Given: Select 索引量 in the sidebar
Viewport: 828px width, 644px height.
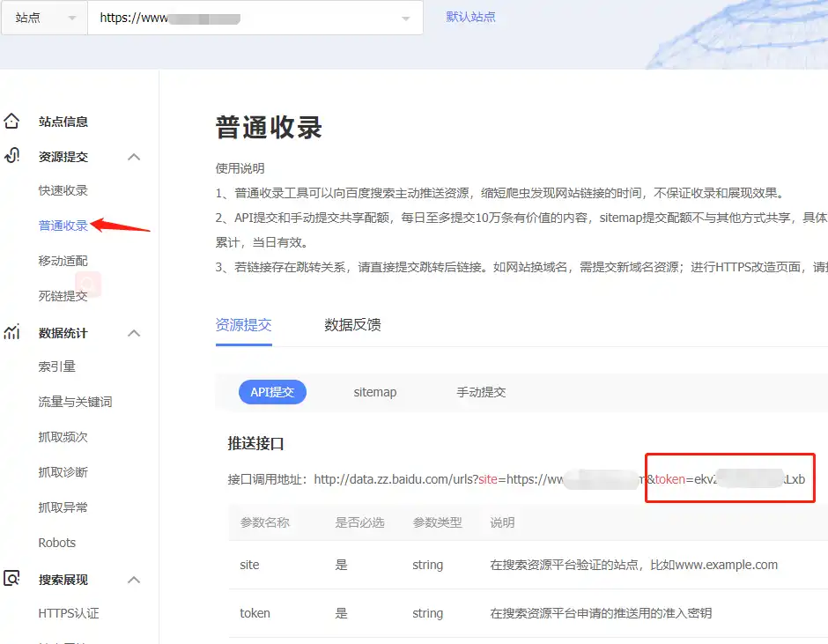Looking at the screenshot, I should [x=57, y=366].
